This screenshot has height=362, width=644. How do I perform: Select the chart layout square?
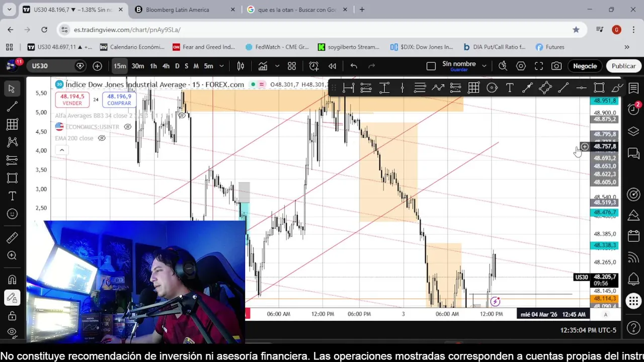[x=431, y=66]
